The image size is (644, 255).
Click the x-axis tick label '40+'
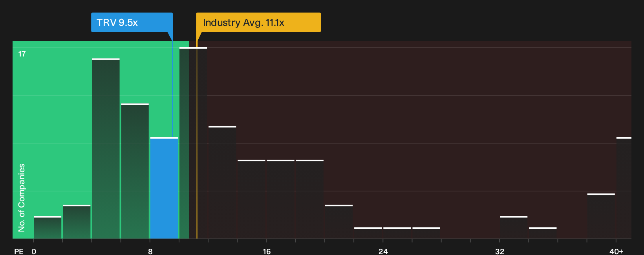coord(616,251)
